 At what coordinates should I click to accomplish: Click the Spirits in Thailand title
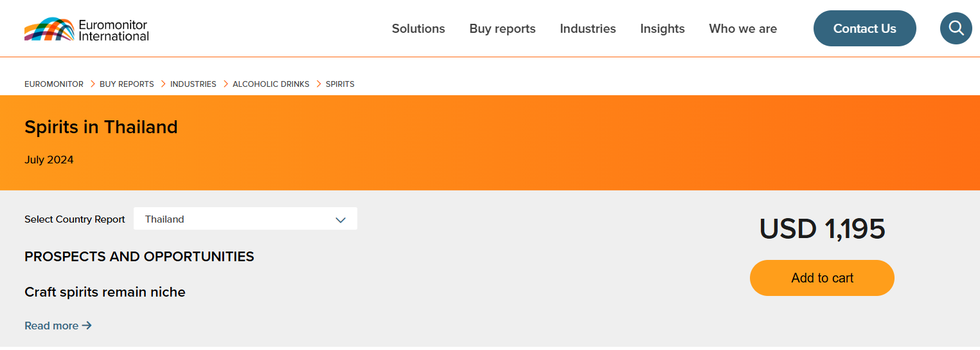[x=101, y=127]
